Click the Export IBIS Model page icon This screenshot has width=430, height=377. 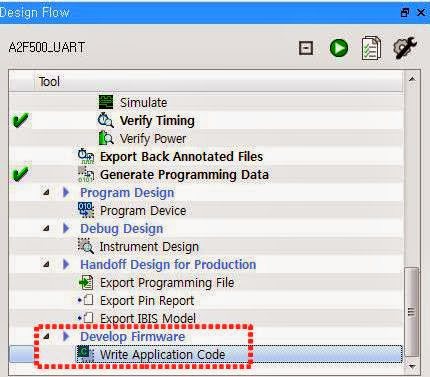point(86,318)
